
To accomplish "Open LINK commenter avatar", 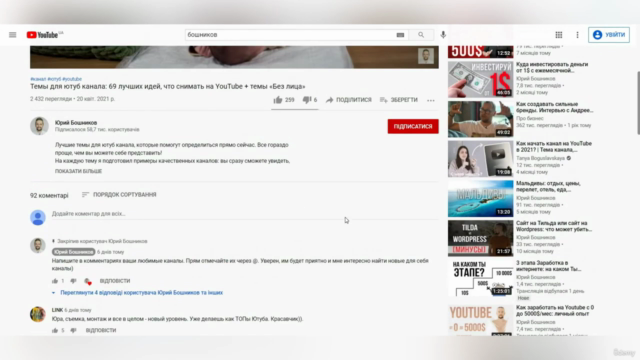I will pos(38,314).
